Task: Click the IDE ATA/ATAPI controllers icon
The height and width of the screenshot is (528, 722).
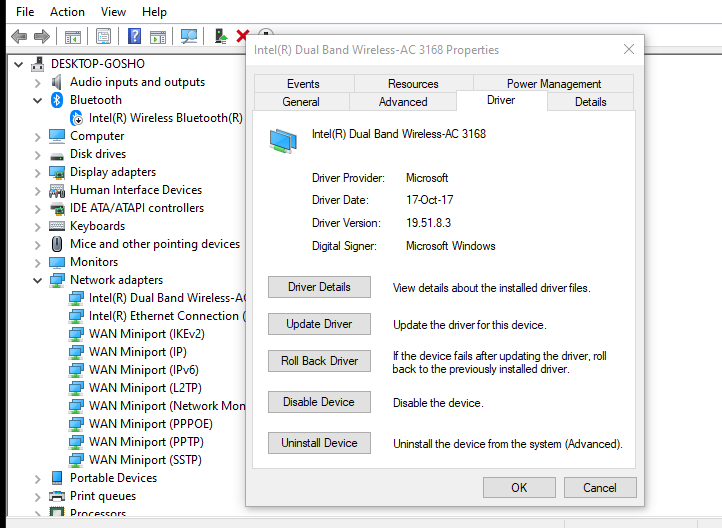Action: [57, 208]
